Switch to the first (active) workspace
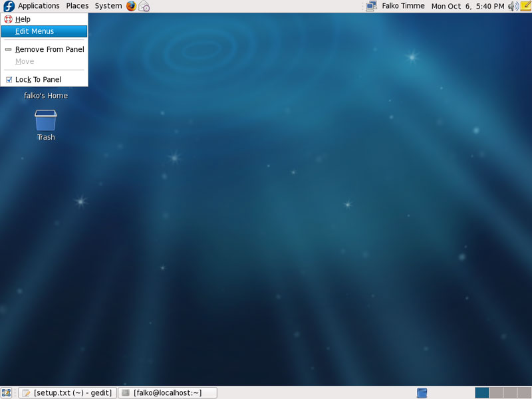The height and width of the screenshot is (399, 532). [x=481, y=393]
